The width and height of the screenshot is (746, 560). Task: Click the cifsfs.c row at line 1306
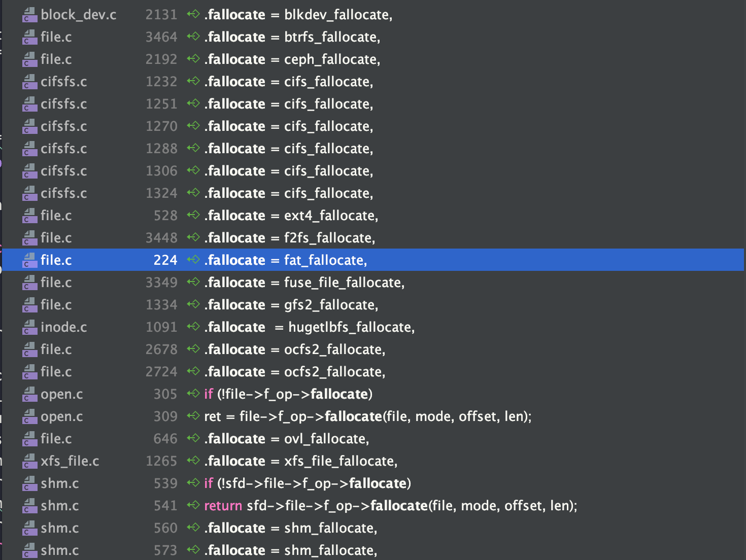coord(374,171)
